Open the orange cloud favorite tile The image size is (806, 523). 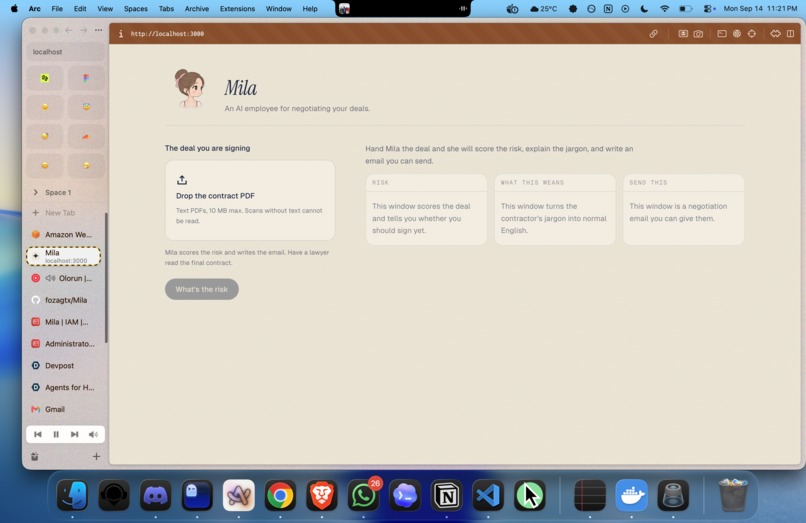pyautogui.click(x=86, y=136)
